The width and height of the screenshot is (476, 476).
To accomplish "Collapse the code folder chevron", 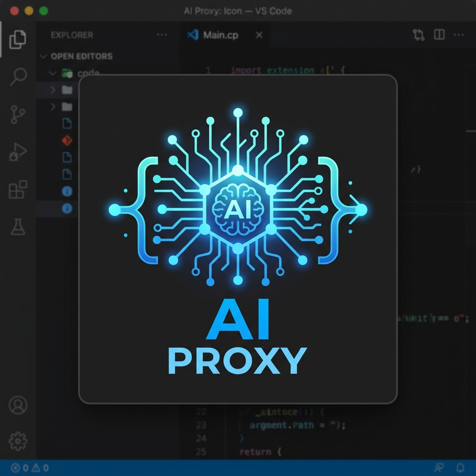I will 53,73.
